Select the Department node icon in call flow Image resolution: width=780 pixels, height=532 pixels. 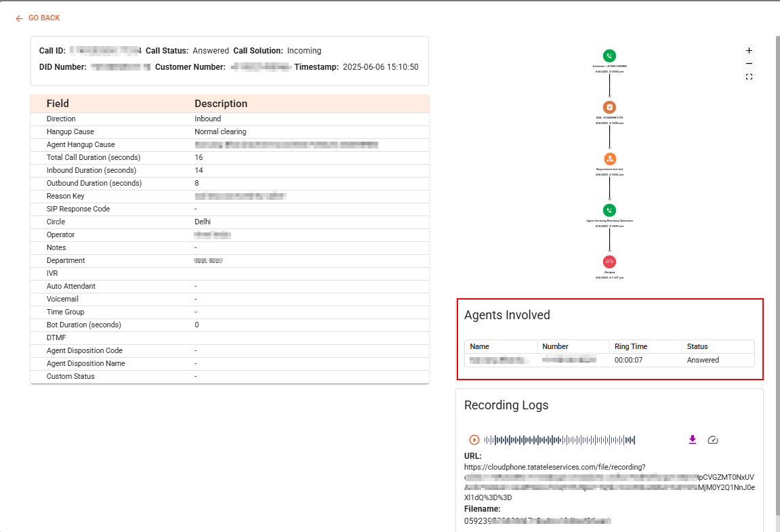pyautogui.click(x=609, y=159)
